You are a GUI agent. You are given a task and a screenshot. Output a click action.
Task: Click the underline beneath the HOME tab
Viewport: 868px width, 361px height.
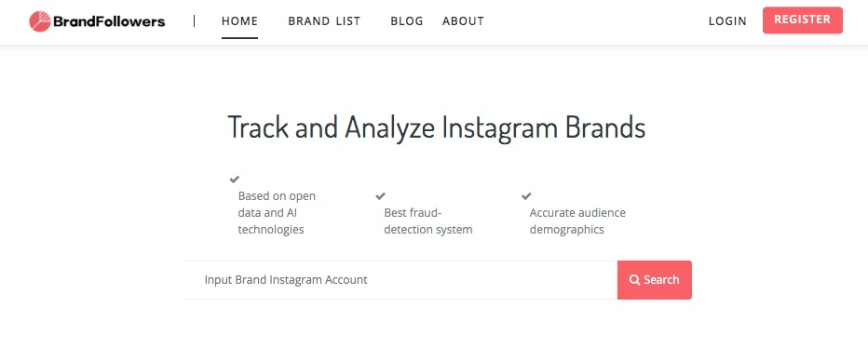tap(239, 38)
